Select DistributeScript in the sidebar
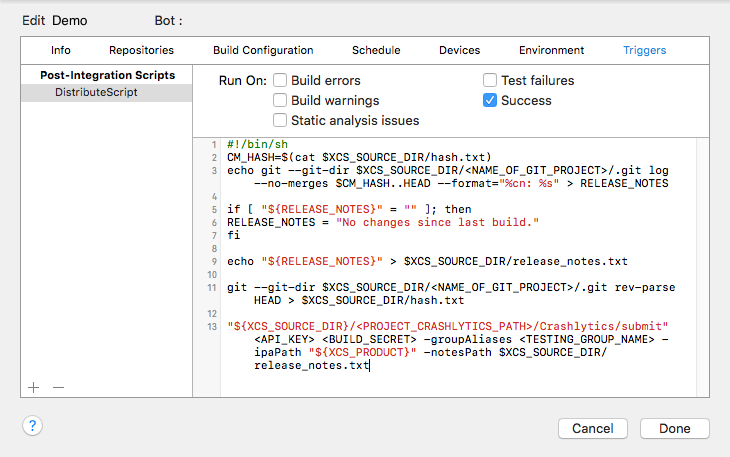This screenshot has width=730, height=457. 96,92
